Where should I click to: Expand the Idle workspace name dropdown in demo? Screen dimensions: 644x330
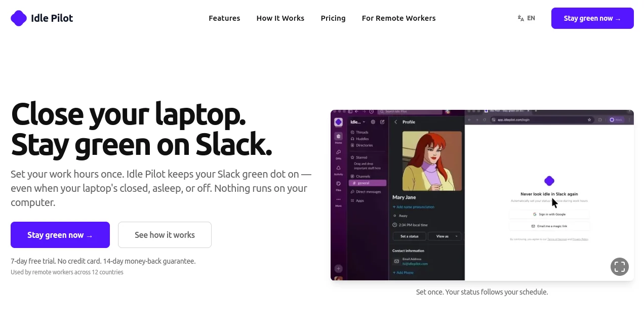click(357, 122)
